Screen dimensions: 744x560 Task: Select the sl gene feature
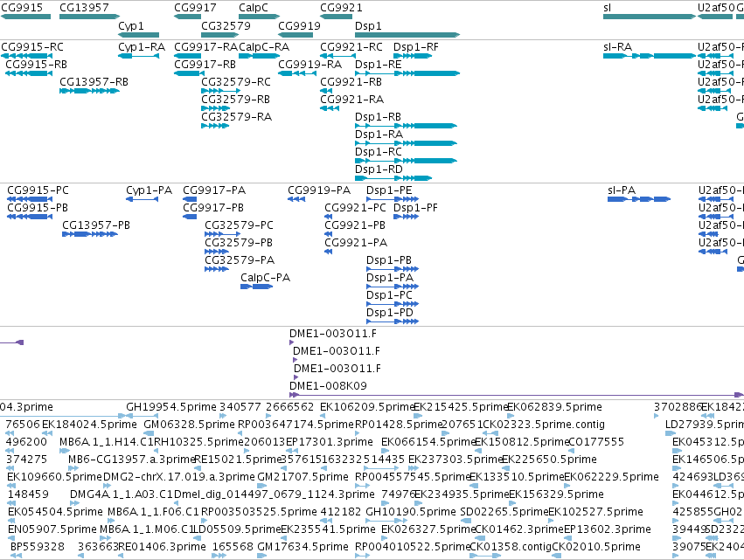649,17
